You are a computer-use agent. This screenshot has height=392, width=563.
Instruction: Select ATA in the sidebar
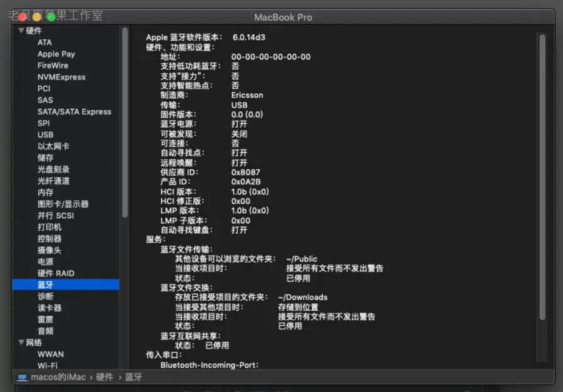tap(44, 43)
